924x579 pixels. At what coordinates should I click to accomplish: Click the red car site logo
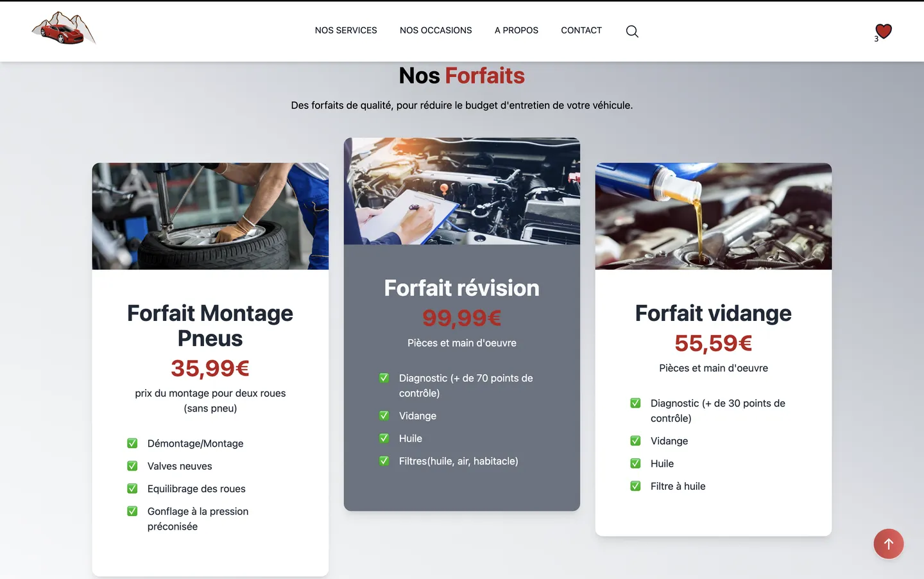[x=64, y=30]
